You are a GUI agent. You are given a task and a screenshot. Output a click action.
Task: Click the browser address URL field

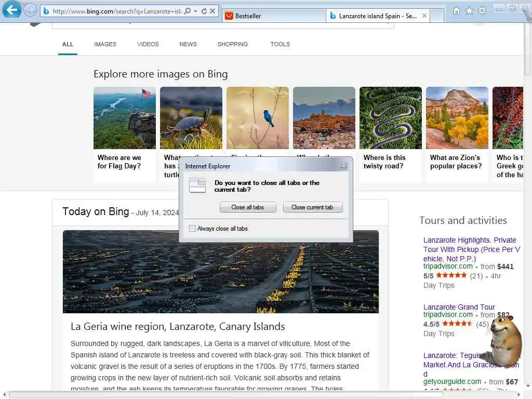coord(117,11)
